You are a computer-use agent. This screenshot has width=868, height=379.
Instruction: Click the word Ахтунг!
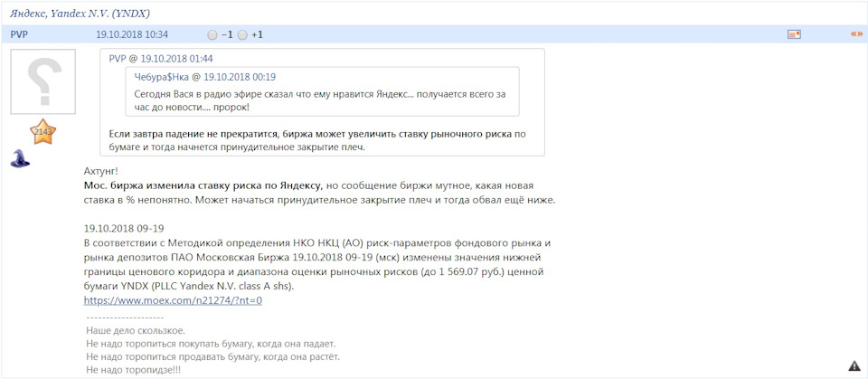point(99,171)
